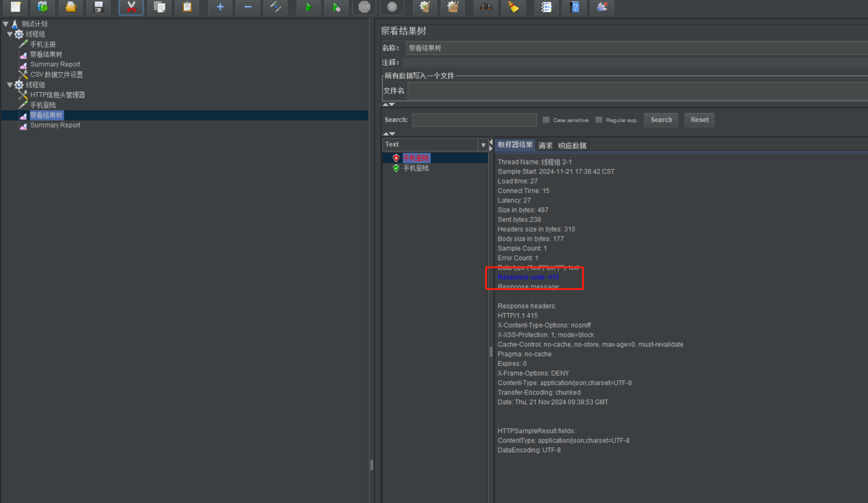
Task: Click the Save floppy disk icon
Action: (98, 7)
